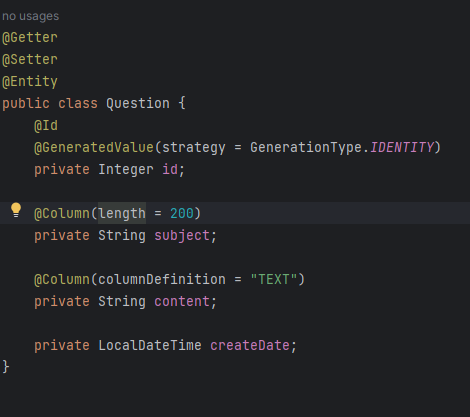Click the Integer type of id field
Screen dimensions: 470x417
(126, 170)
